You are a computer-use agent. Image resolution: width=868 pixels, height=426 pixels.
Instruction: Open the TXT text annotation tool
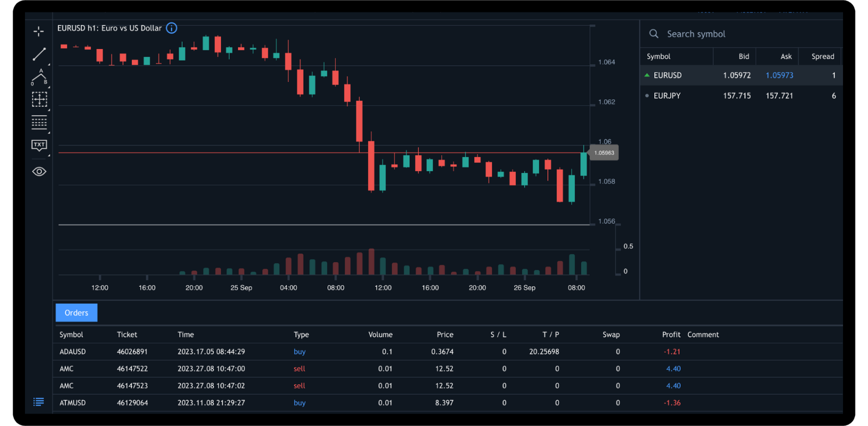[39, 145]
